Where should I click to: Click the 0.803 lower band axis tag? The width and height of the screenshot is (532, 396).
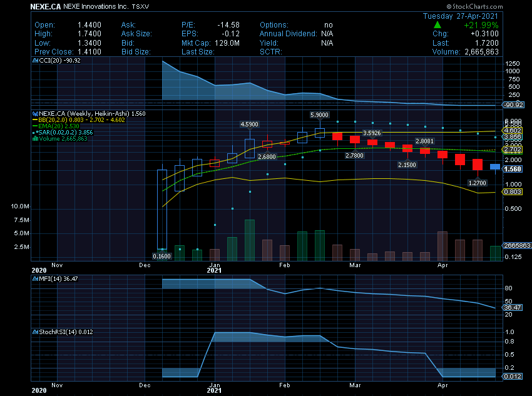513,192
